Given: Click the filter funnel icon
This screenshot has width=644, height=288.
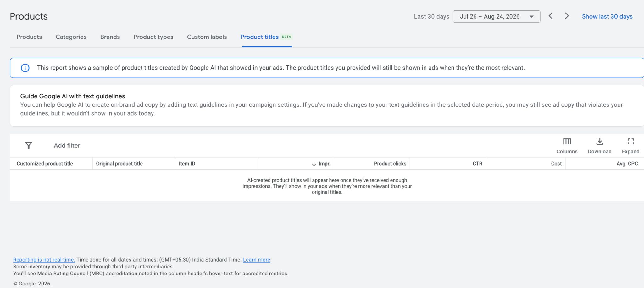Looking at the screenshot, I should coord(29,145).
